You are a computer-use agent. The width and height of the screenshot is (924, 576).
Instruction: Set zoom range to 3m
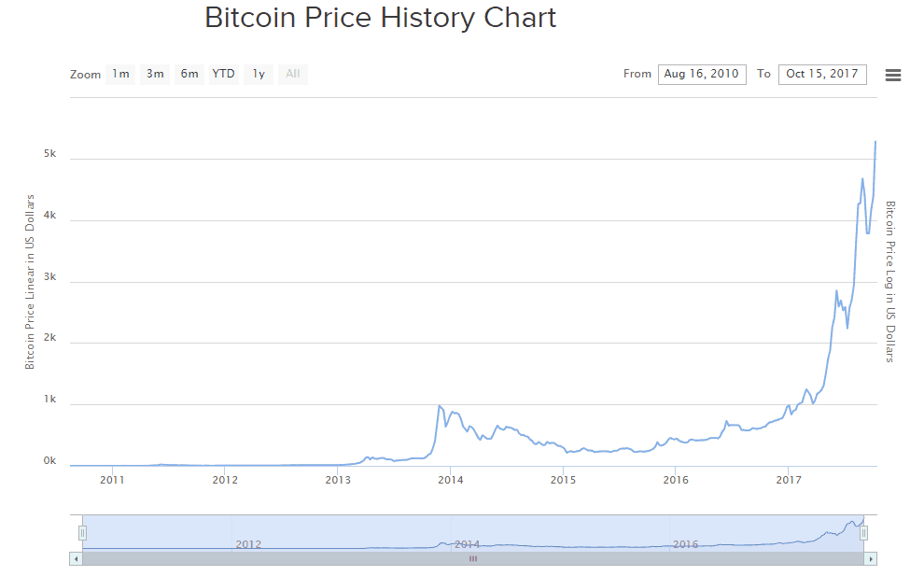click(155, 75)
